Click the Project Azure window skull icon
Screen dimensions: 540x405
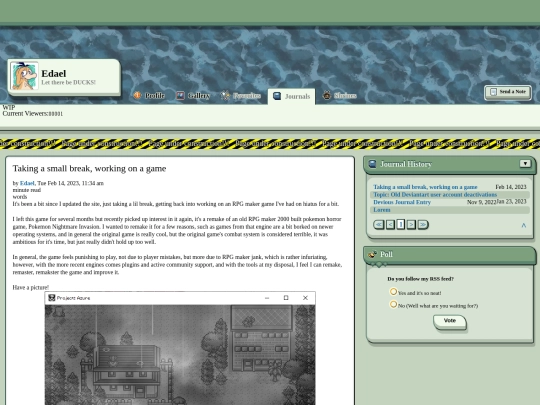click(x=52, y=298)
